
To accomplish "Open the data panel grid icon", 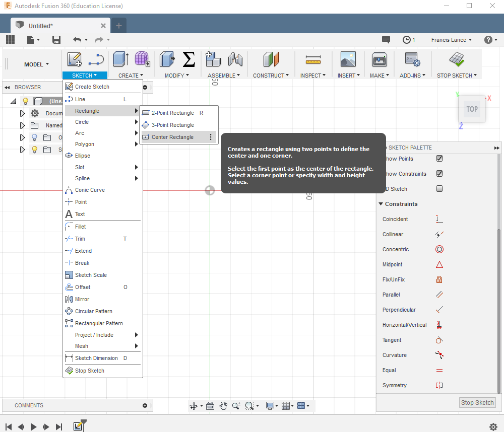I will coord(10,39).
